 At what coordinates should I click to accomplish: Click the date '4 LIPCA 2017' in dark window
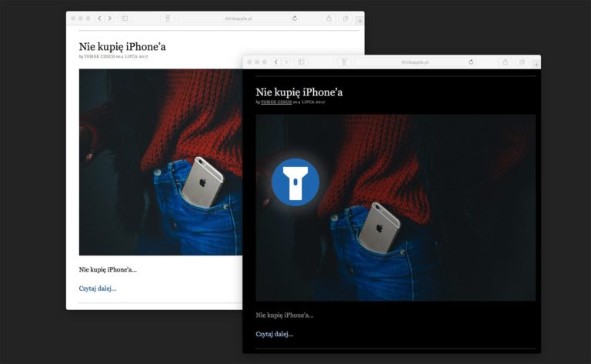[x=312, y=102]
